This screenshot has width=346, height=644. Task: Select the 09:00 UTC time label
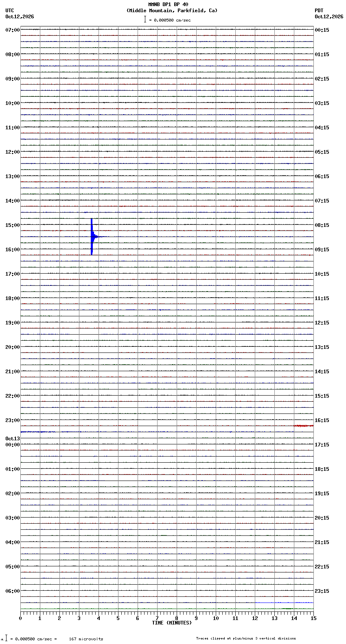click(13, 79)
